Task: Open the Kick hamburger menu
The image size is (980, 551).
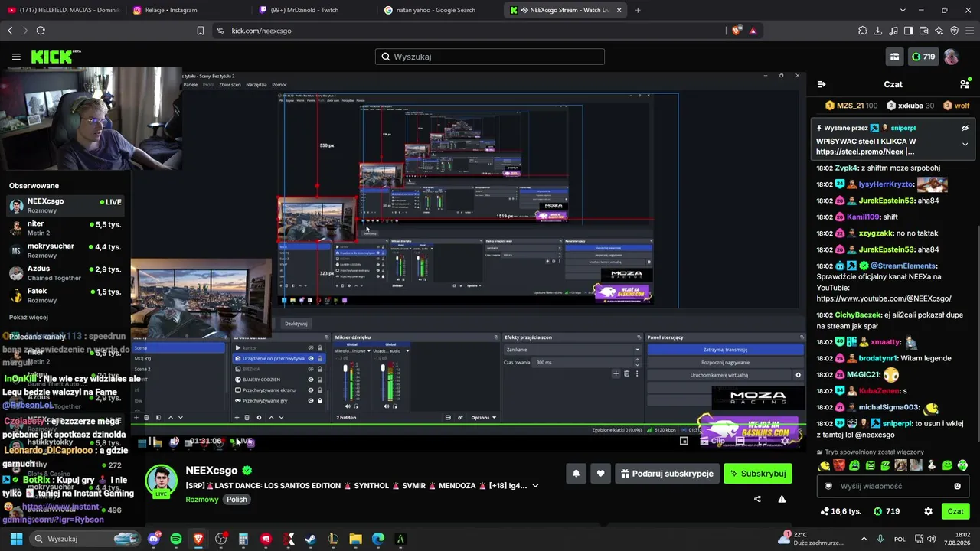Action: tap(16, 57)
